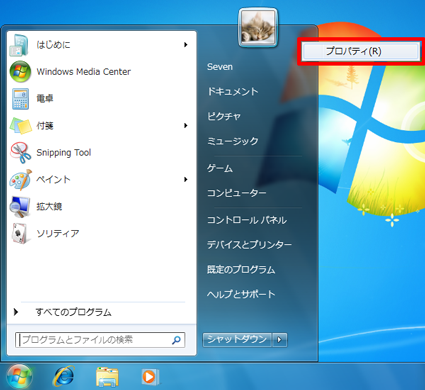Expand the はじめに jump list arrow
The width and height of the screenshot is (425, 390).
tap(186, 45)
